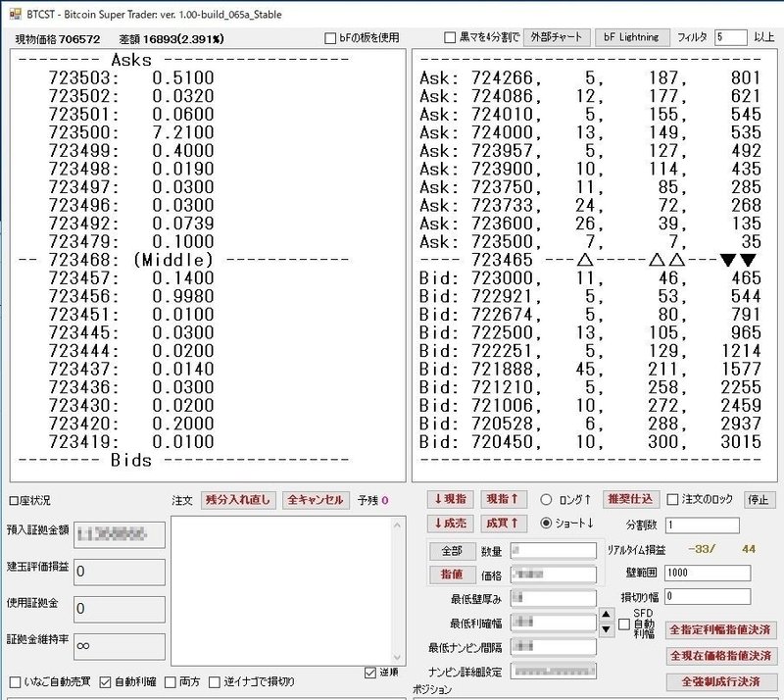The image size is (784, 700).
Task: Focus the フィルタ value field
Action: pyautogui.click(x=730, y=37)
